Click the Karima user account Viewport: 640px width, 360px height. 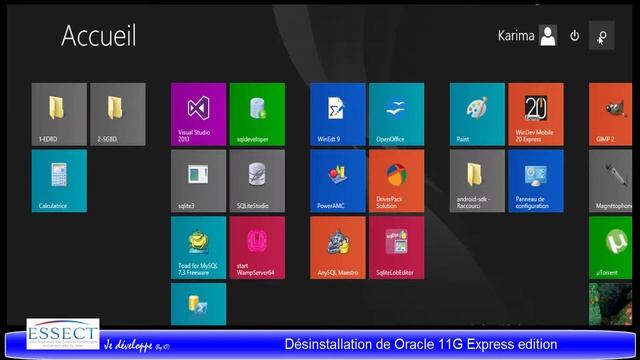coord(527,36)
